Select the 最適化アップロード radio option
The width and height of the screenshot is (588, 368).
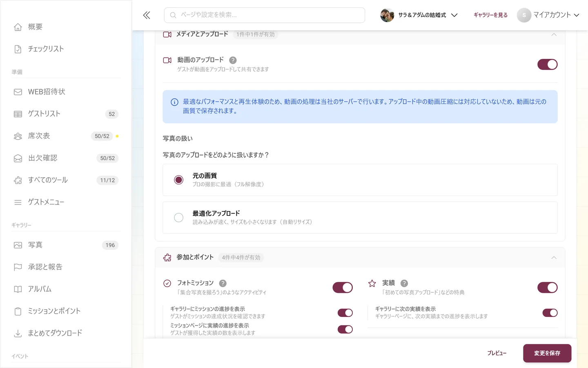coord(178,218)
